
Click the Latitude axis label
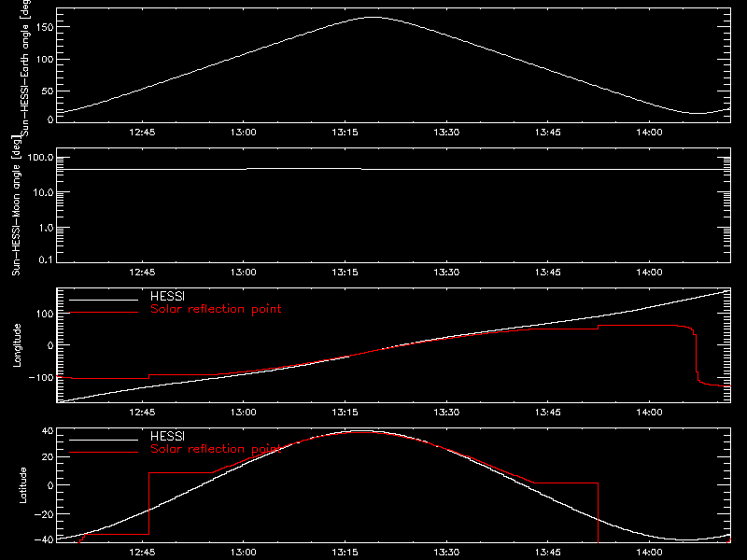tap(22, 485)
